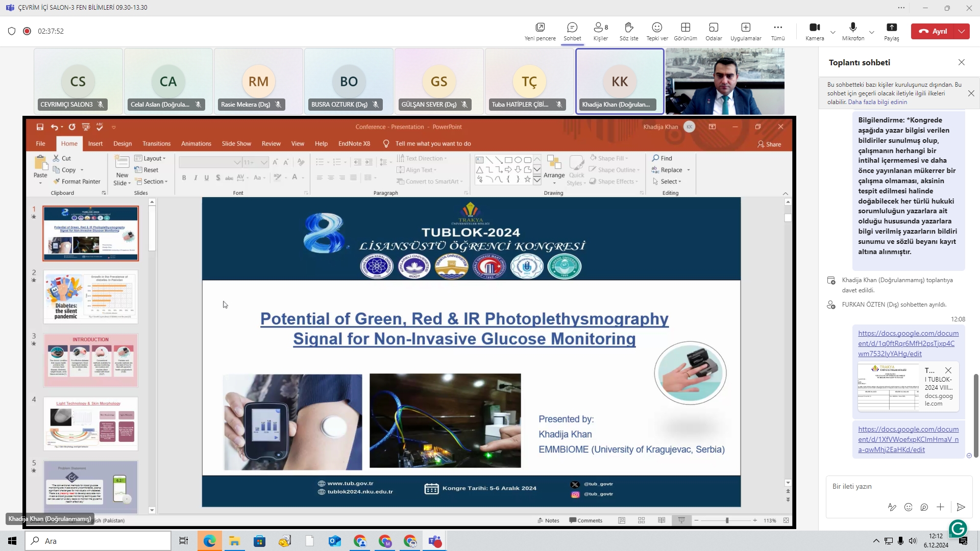Adjust the PowerPoint zoom slider
The width and height of the screenshot is (980, 551).
click(726, 520)
